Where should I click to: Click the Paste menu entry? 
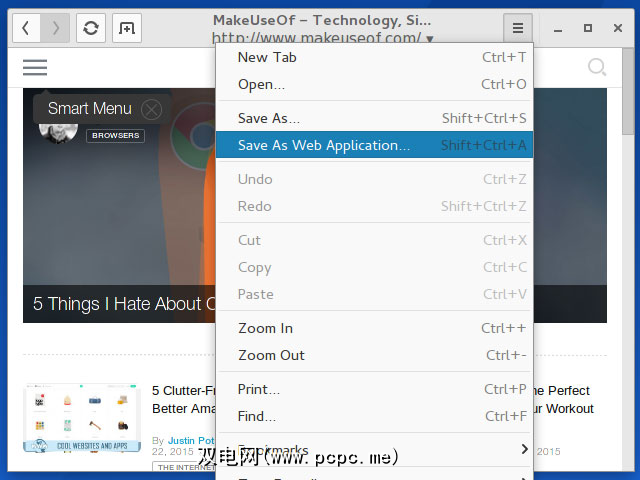click(374, 294)
